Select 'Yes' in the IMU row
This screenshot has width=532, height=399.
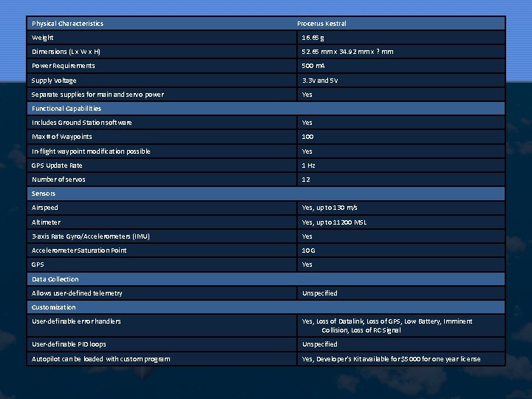point(307,236)
